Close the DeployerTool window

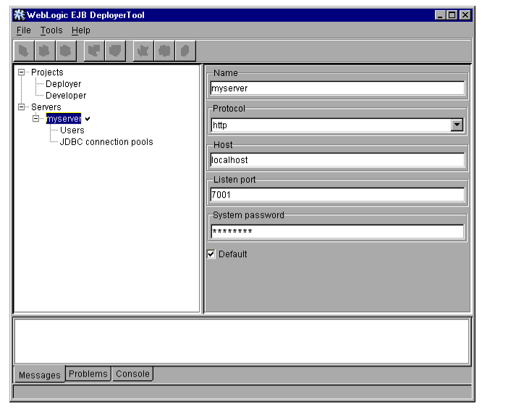(x=465, y=15)
